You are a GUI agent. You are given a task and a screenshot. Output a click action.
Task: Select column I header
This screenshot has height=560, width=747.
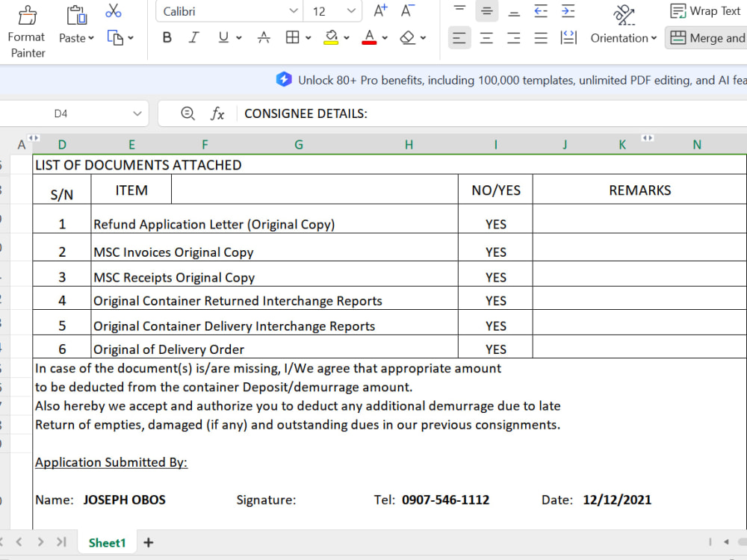495,144
